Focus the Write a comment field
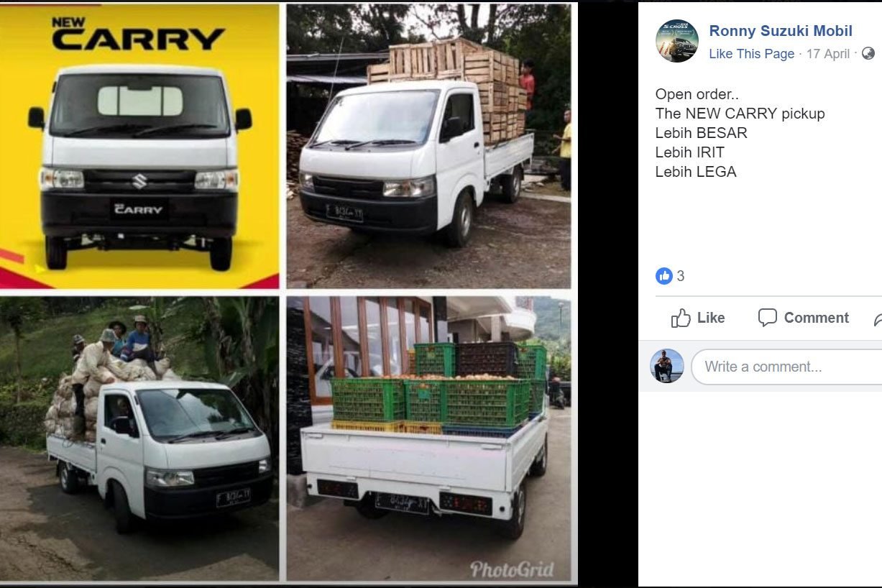The image size is (882, 588). [786, 367]
